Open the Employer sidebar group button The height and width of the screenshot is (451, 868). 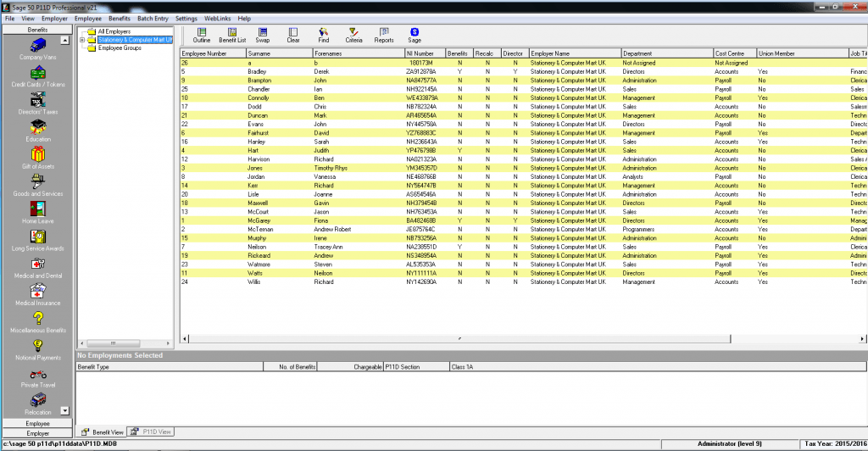pos(37,433)
